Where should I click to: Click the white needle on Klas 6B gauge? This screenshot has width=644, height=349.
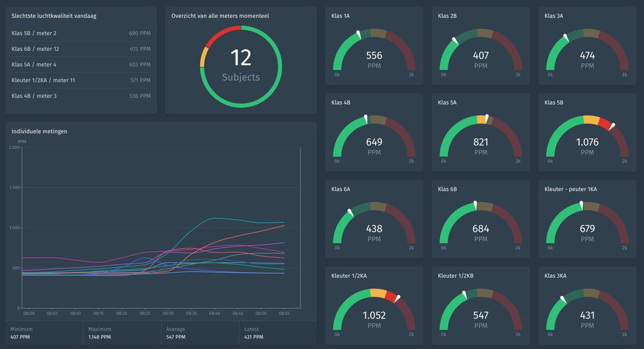point(475,205)
